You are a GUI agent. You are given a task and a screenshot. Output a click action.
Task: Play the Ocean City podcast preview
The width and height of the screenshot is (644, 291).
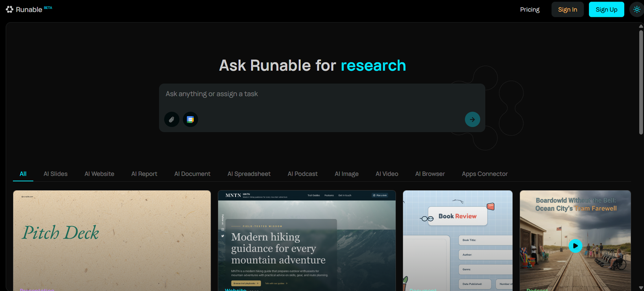coord(575,246)
